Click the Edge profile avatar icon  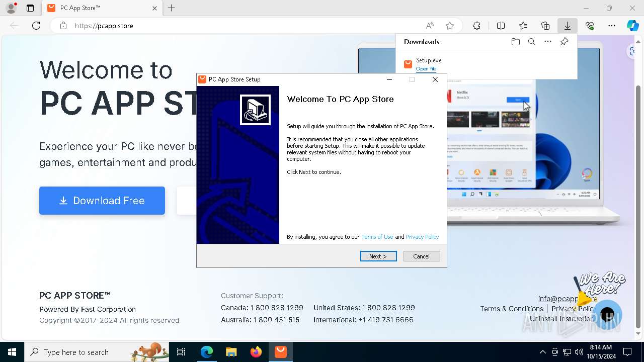pyautogui.click(x=11, y=8)
